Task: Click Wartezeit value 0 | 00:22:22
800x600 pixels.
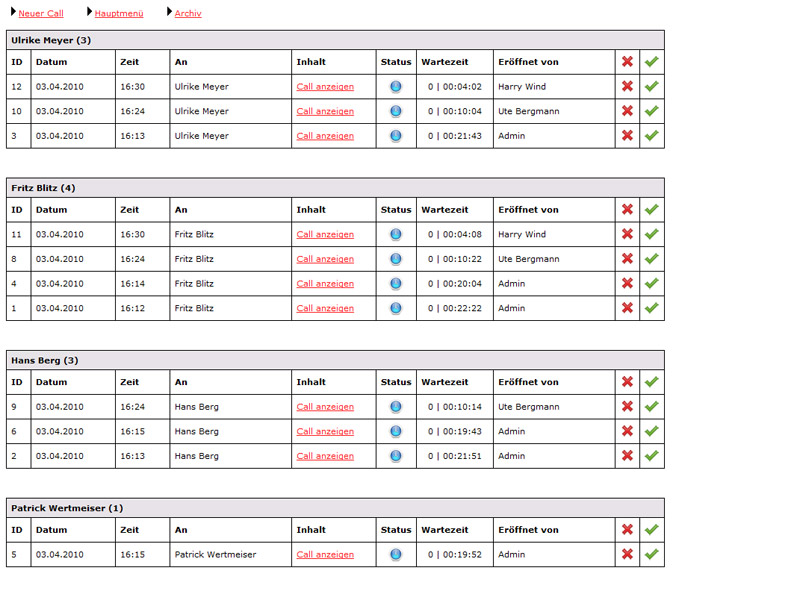Action: (x=455, y=308)
